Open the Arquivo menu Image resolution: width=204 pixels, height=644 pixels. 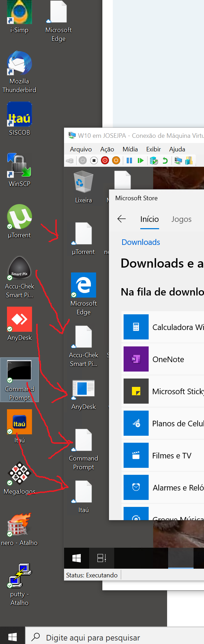81,149
